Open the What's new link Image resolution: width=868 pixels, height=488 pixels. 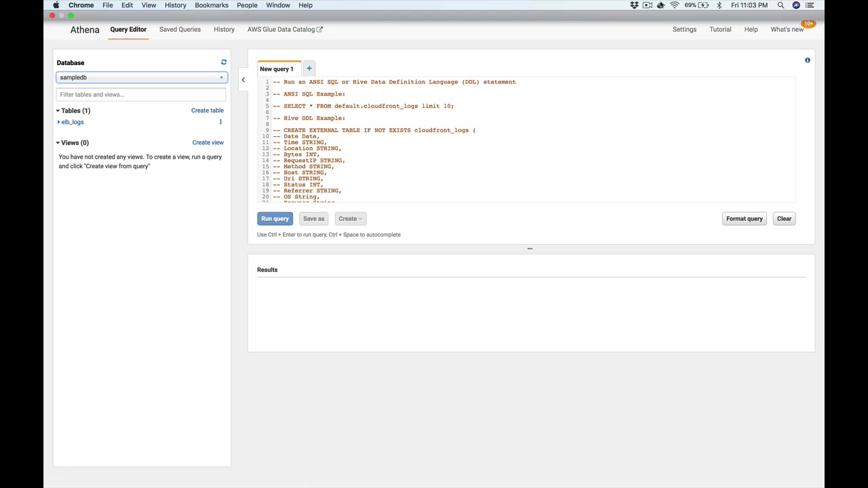787,29
